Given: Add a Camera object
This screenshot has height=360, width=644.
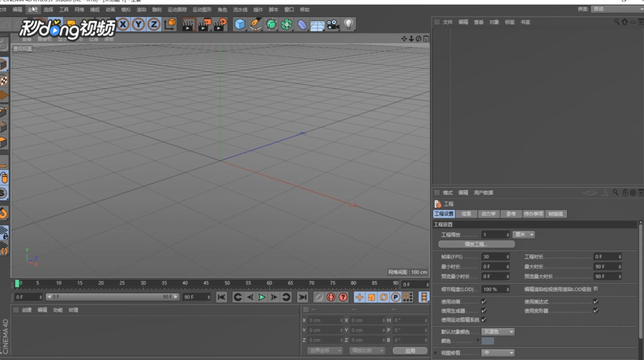Looking at the screenshot, I should pos(333,24).
